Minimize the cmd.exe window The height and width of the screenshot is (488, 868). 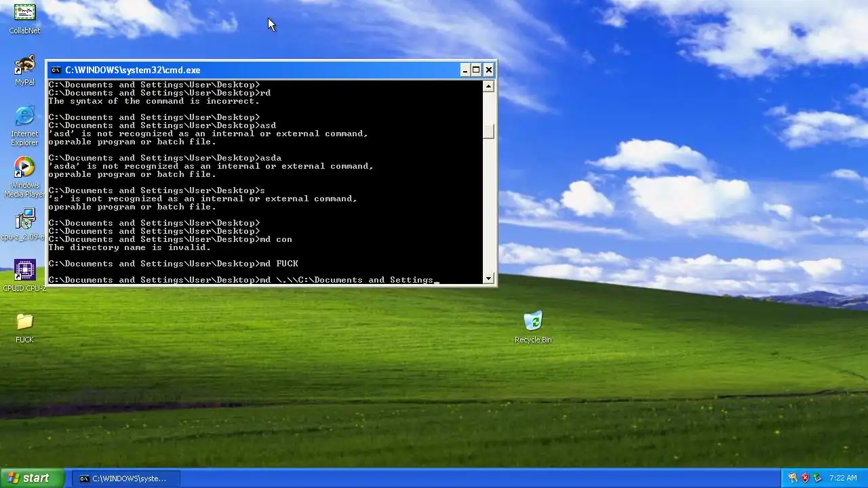pyautogui.click(x=465, y=70)
